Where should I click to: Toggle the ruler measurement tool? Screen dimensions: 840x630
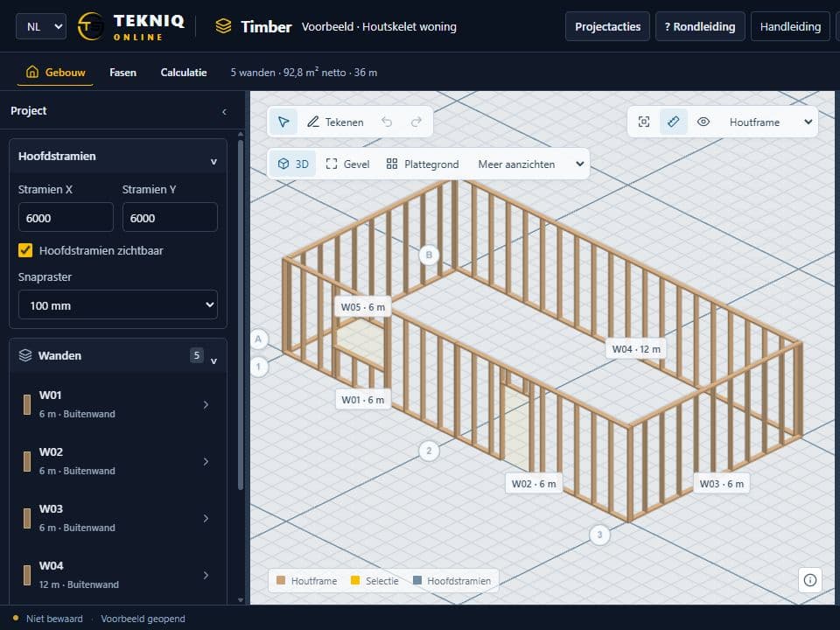coord(674,122)
